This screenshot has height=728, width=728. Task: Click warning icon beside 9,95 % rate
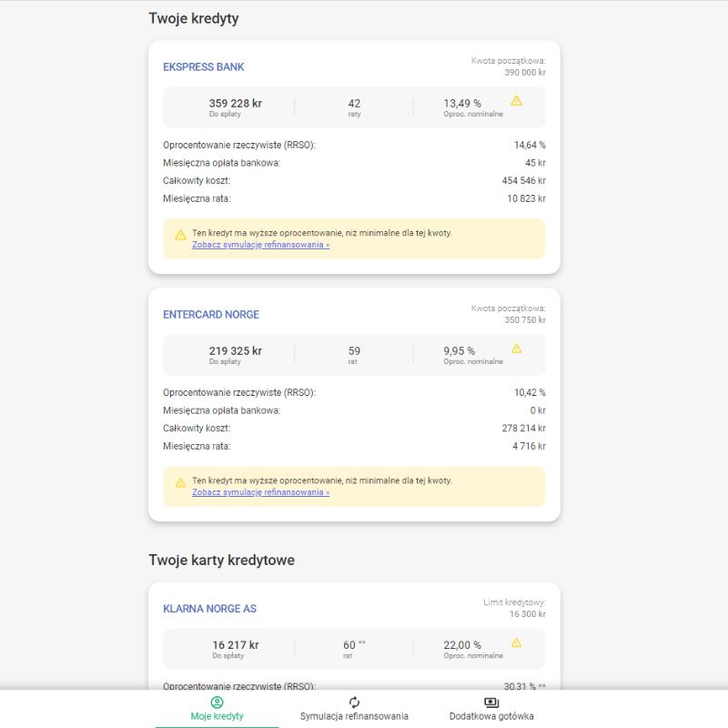tap(516, 349)
